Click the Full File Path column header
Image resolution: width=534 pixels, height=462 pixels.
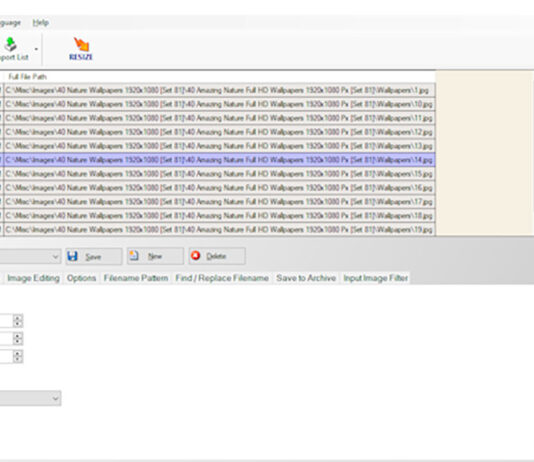(x=28, y=77)
